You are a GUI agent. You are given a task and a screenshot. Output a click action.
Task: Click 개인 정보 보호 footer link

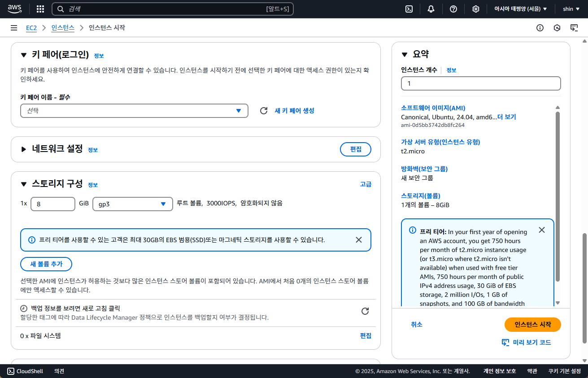click(500, 371)
